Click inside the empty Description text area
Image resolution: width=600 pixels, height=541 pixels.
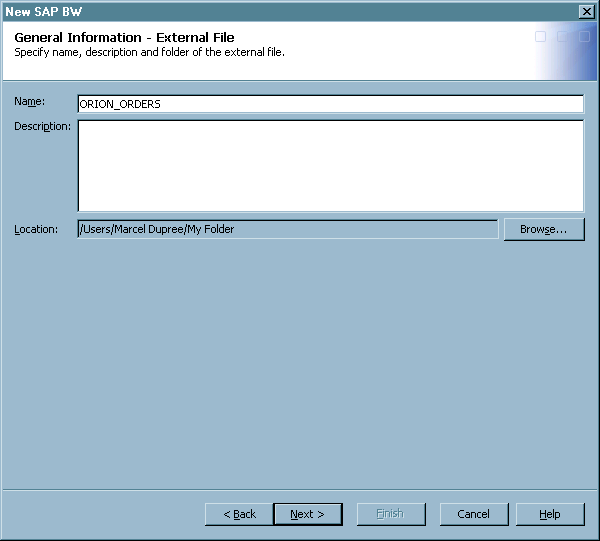coord(330,166)
